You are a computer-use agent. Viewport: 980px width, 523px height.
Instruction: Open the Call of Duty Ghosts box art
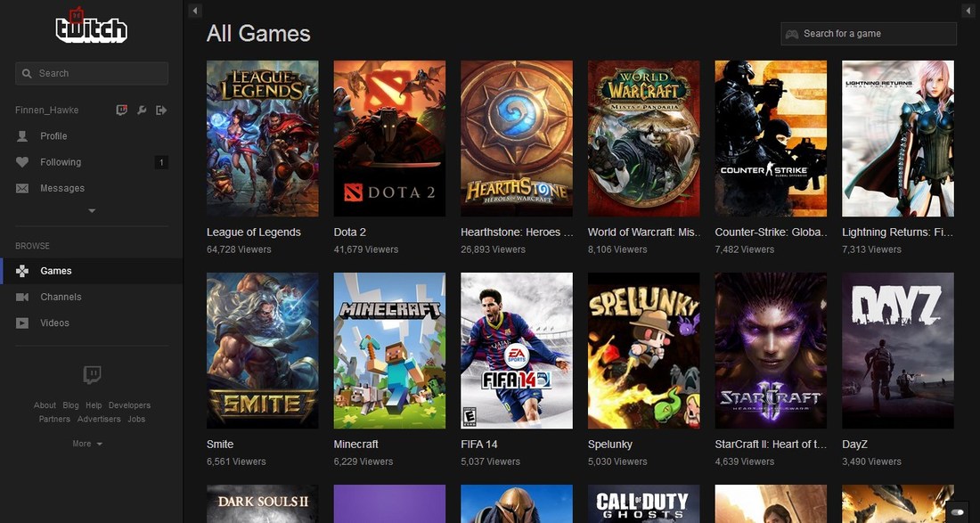(644, 503)
